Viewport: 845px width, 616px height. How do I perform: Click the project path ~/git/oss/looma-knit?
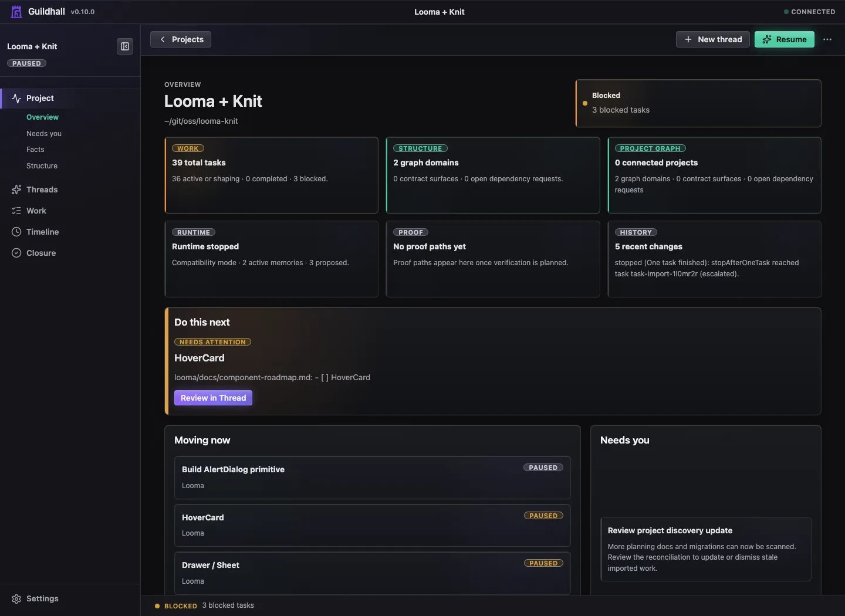(201, 121)
